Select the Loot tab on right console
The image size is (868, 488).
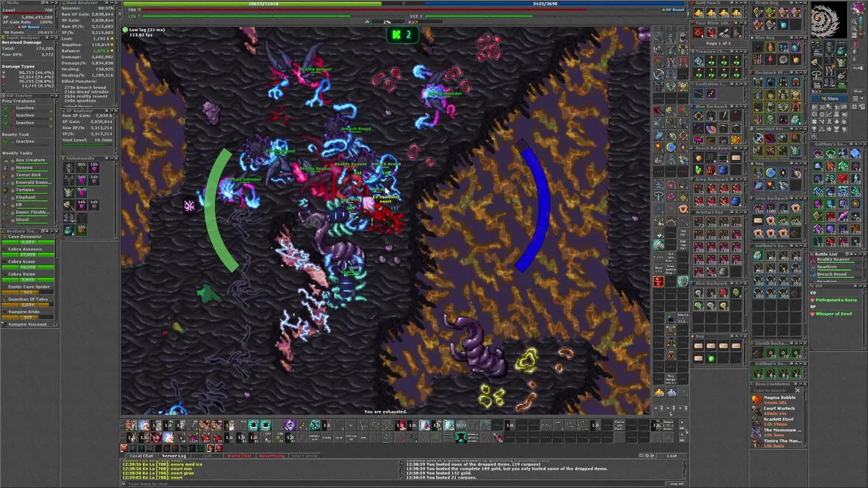671,455
